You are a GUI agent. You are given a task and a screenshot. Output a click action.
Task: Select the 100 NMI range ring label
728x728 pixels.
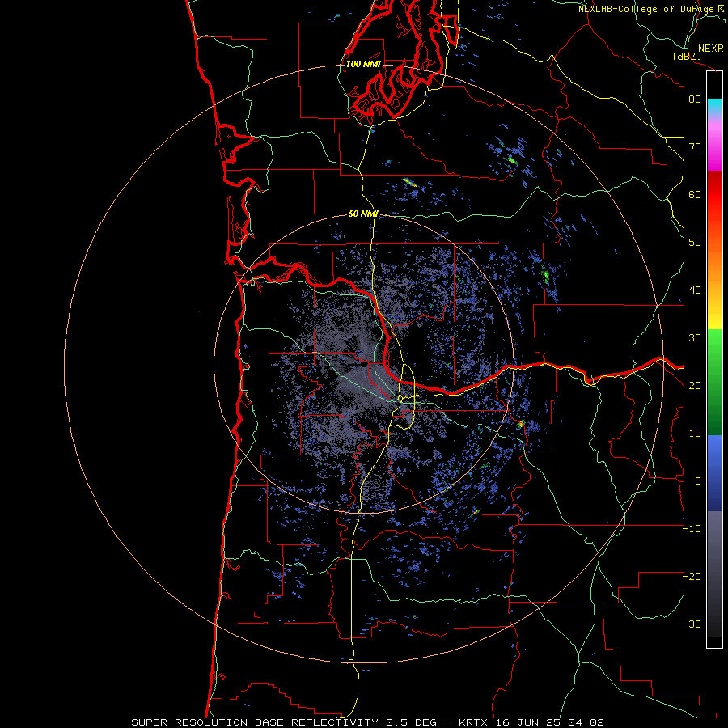(363, 64)
